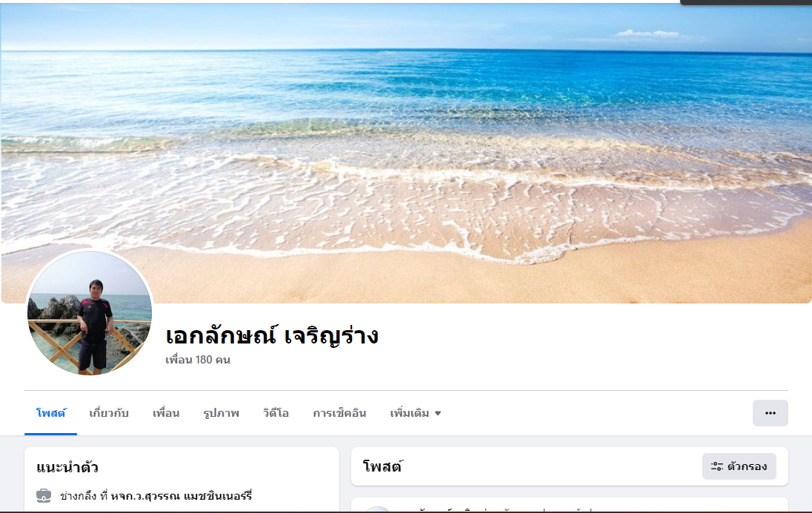The height and width of the screenshot is (513, 812).
Task: Click the โพสต์ heading in posts card
Action: point(383,466)
